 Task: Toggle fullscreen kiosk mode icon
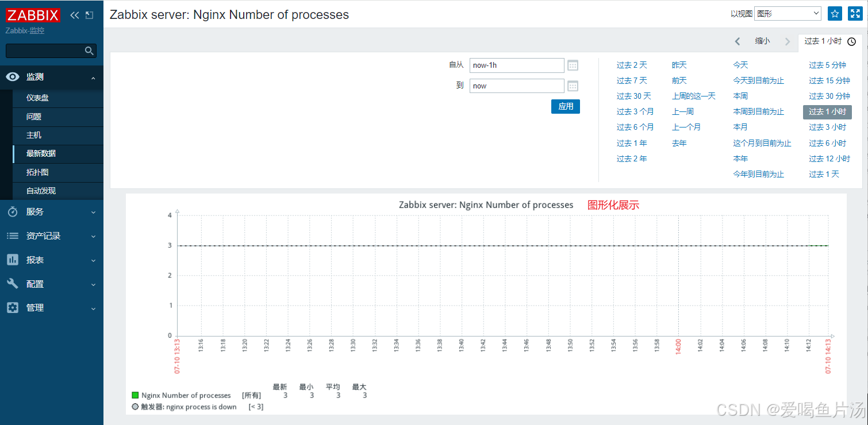click(x=854, y=14)
